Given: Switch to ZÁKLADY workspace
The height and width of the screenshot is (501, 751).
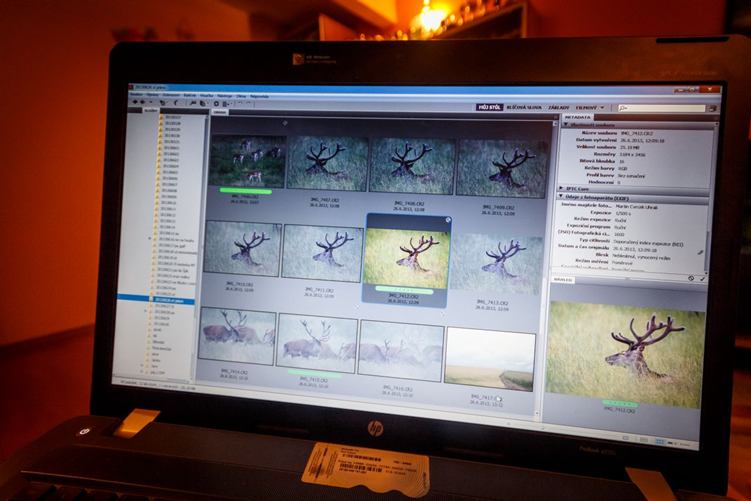Looking at the screenshot, I should 559,108.
